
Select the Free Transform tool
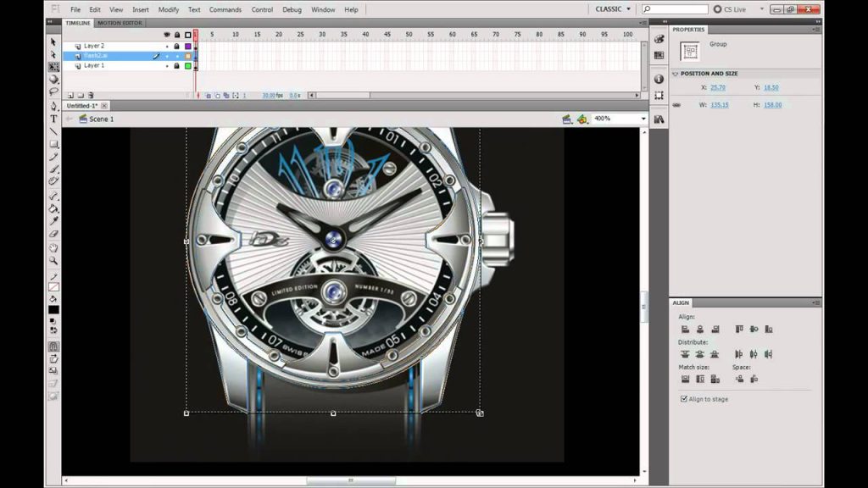(53, 67)
